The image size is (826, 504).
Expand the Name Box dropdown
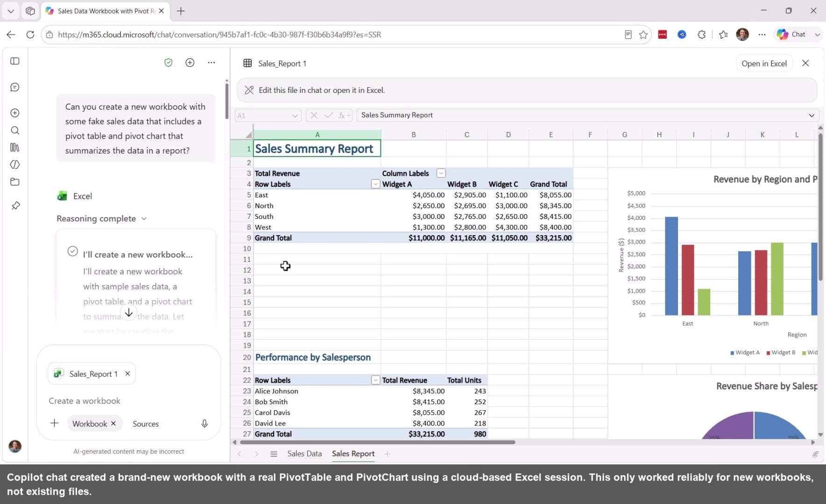295,116
